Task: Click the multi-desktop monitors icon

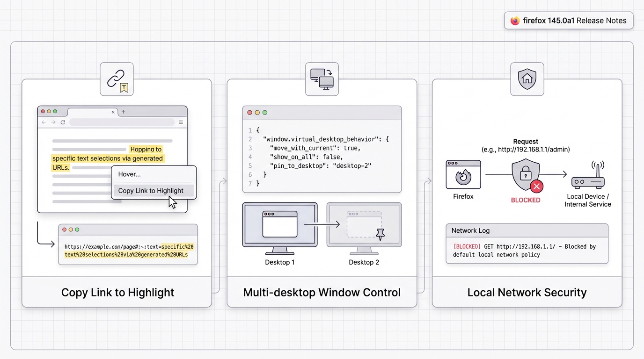Action: coord(322,79)
